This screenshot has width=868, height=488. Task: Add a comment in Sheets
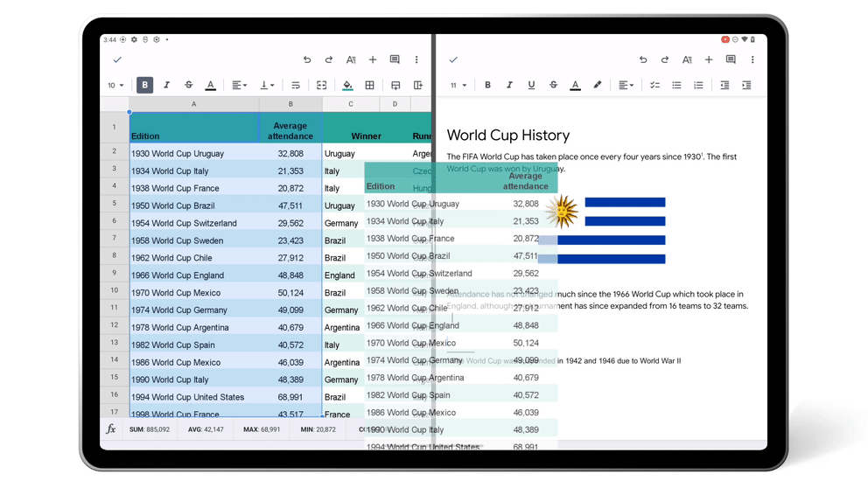tap(395, 59)
